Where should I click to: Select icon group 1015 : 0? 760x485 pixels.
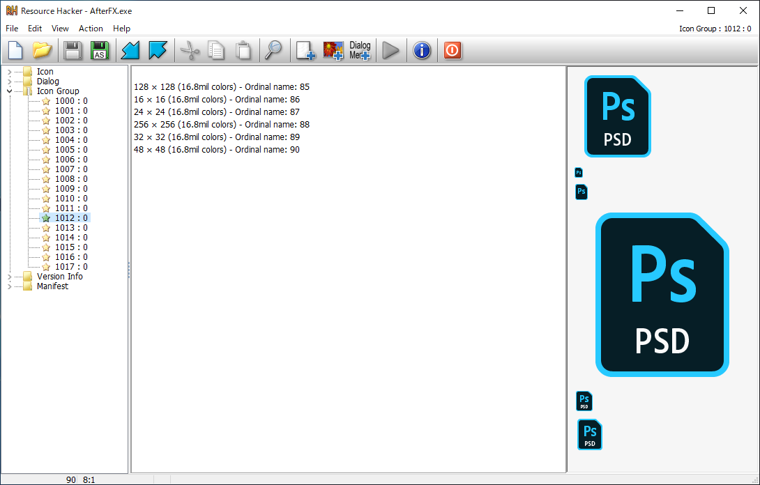(71, 247)
